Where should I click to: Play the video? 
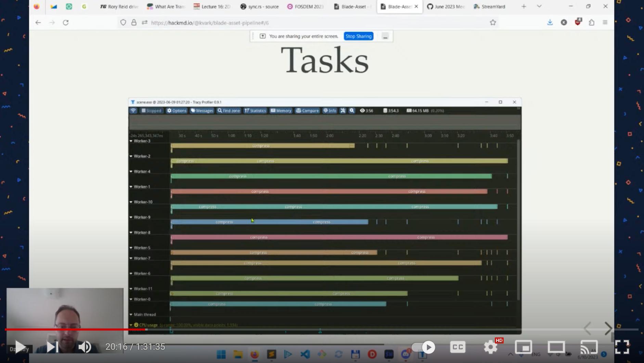pyautogui.click(x=21, y=347)
